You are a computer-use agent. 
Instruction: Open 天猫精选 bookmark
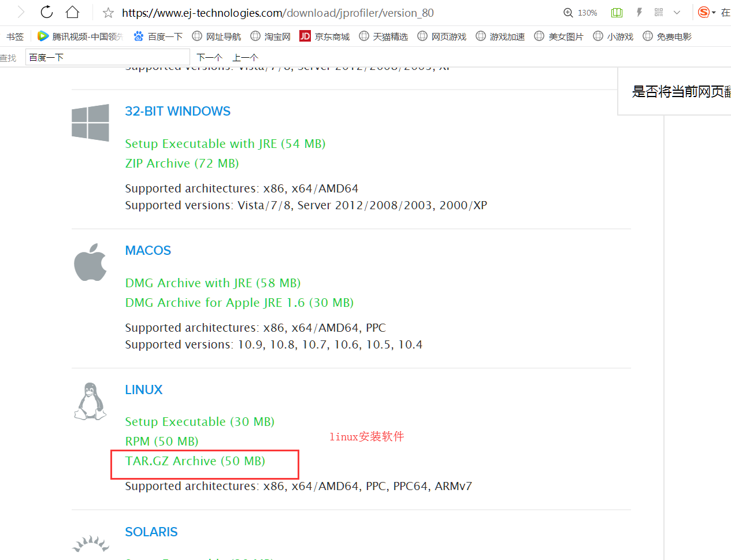pos(384,36)
